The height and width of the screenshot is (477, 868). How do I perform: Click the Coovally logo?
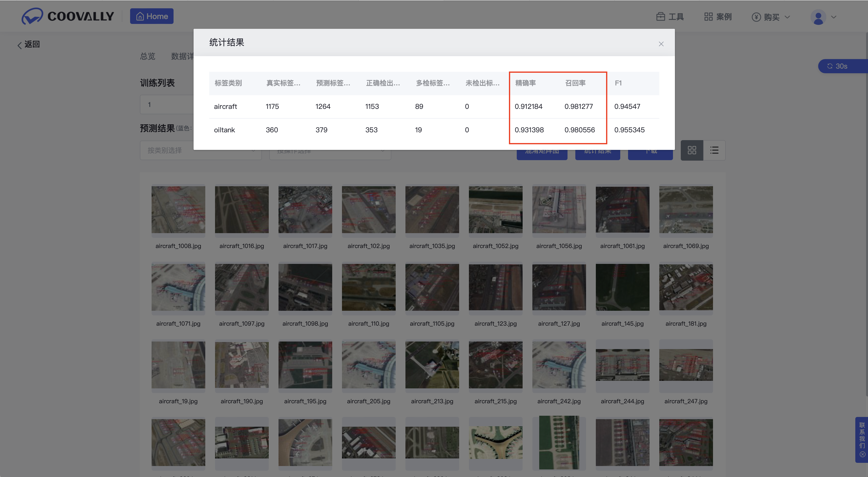[x=68, y=16]
